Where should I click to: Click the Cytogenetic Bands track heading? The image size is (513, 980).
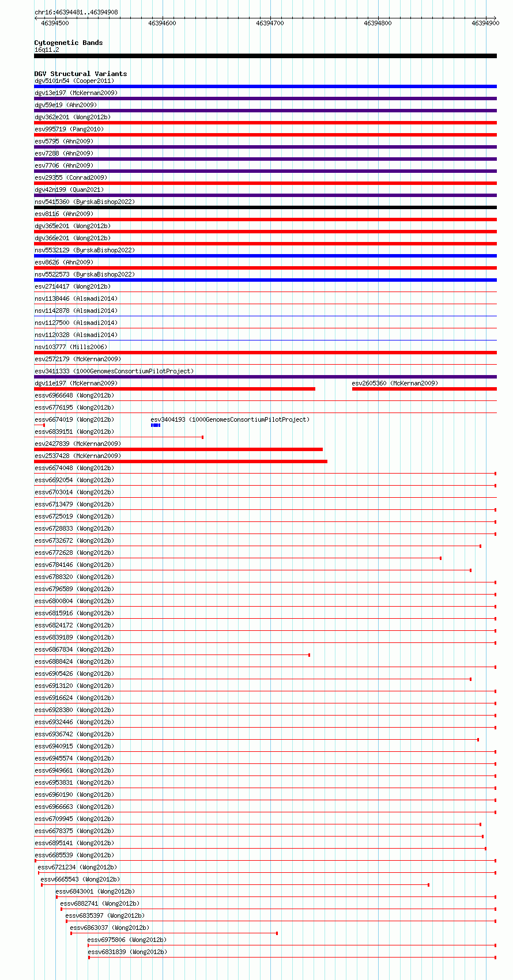click(69, 43)
